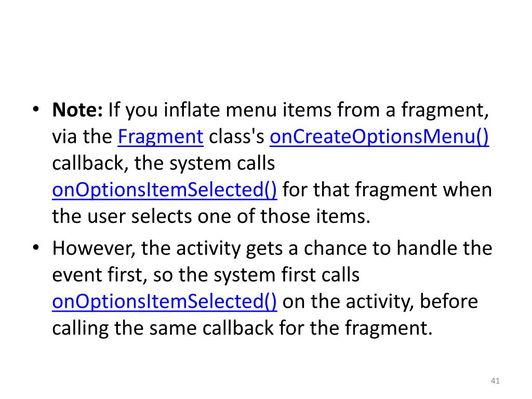Click the bullet before 'Note:'

point(36,110)
